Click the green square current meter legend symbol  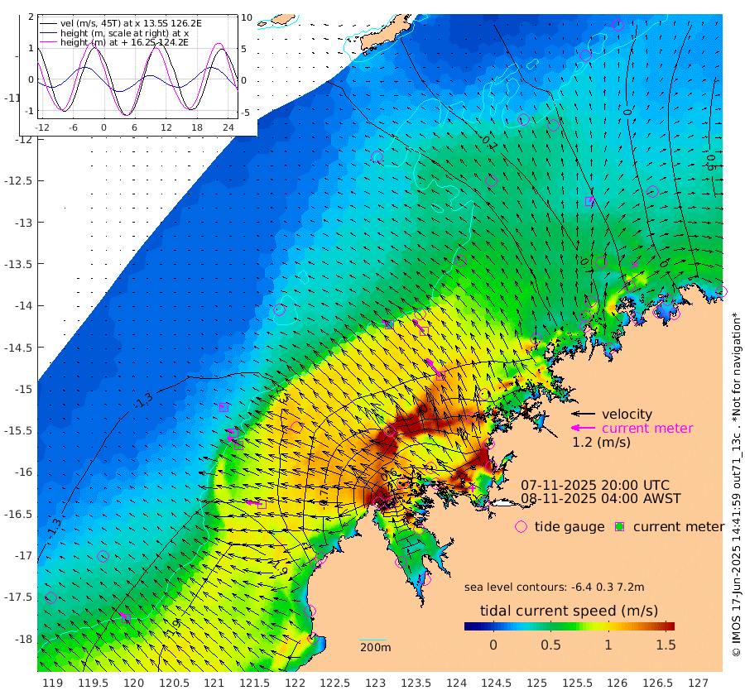pyautogui.click(x=619, y=527)
